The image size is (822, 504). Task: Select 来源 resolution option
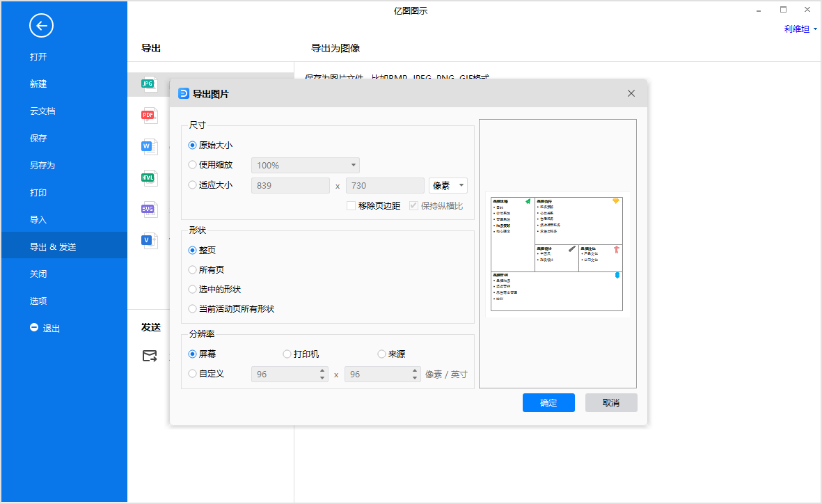(x=381, y=354)
